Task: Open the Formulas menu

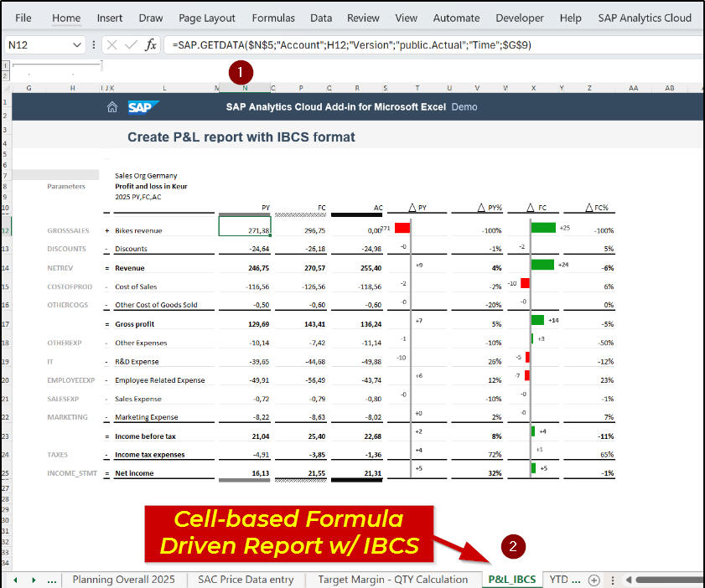Action: (x=272, y=18)
